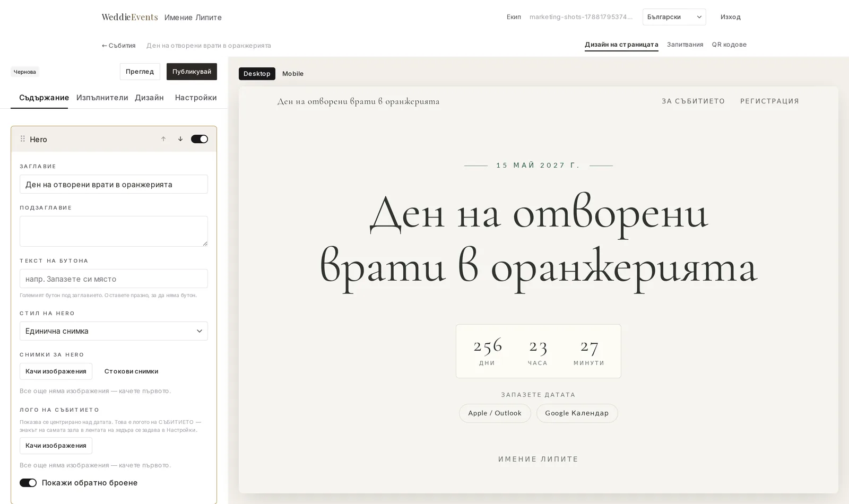The height and width of the screenshot is (504, 849).
Task: Open Стокови снимки stock photos
Action: click(x=131, y=371)
